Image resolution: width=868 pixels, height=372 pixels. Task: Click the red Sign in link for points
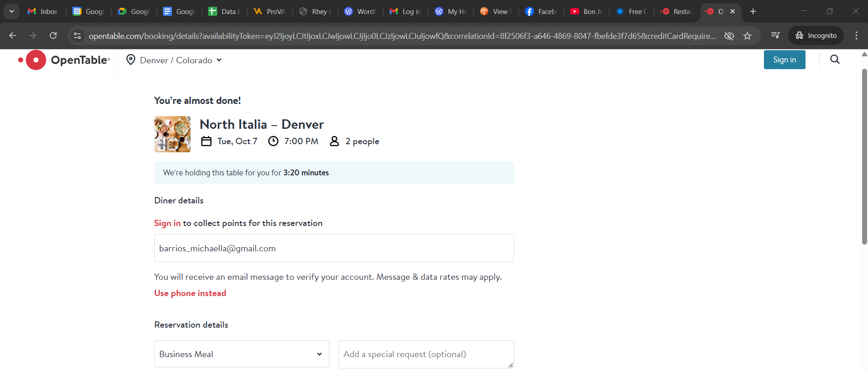[x=167, y=223]
